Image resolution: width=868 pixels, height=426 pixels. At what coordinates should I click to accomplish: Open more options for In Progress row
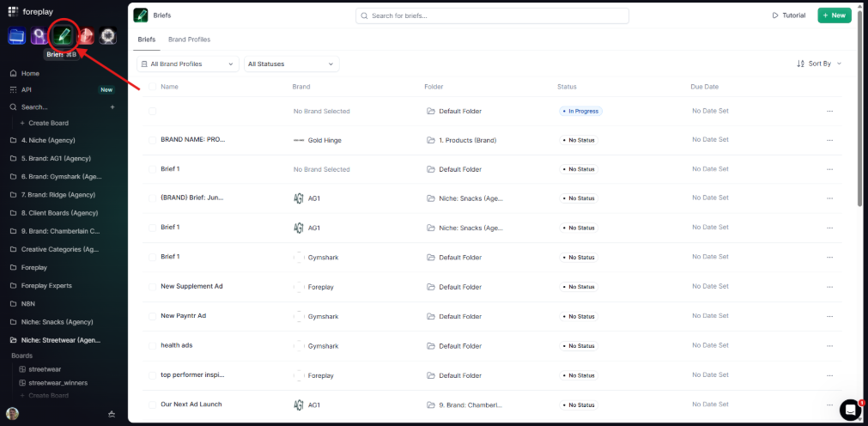click(x=829, y=111)
